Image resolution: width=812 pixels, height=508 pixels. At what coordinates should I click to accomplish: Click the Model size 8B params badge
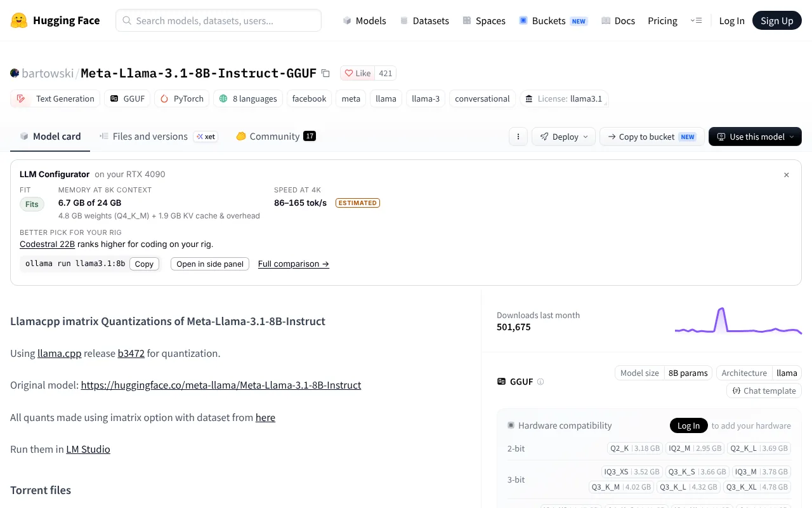coord(664,373)
